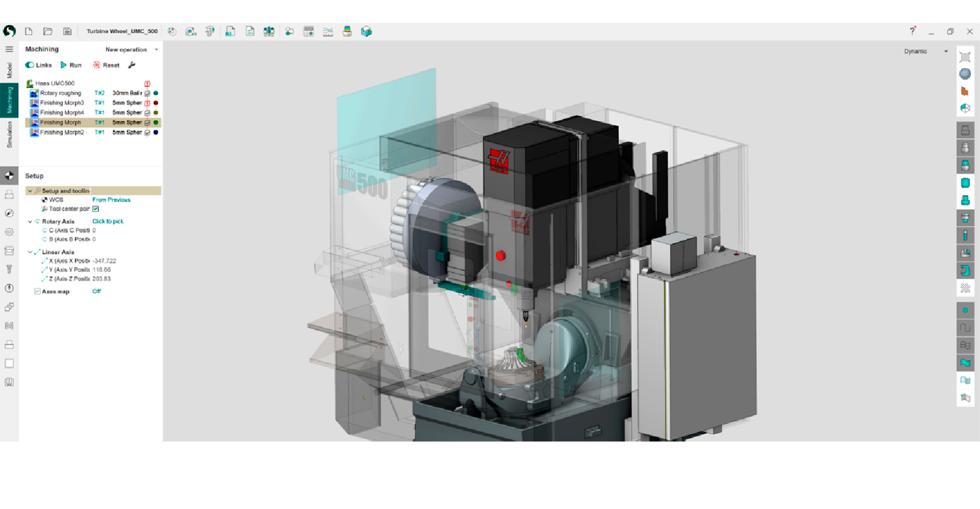Image resolution: width=980 pixels, height=509 pixels.
Task: Click the Zoom to fit icon
Action: click(x=965, y=57)
